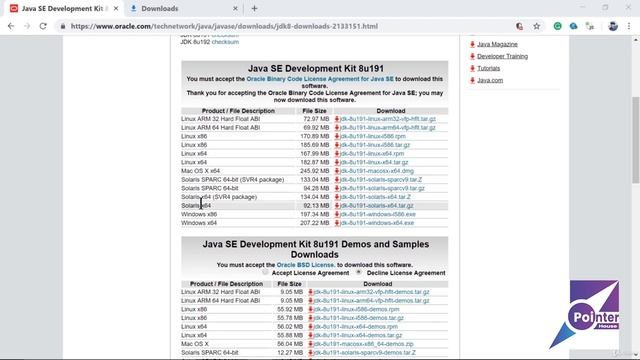Open the Oracle BSD License link
640x360 pixels.
[x=306, y=265]
